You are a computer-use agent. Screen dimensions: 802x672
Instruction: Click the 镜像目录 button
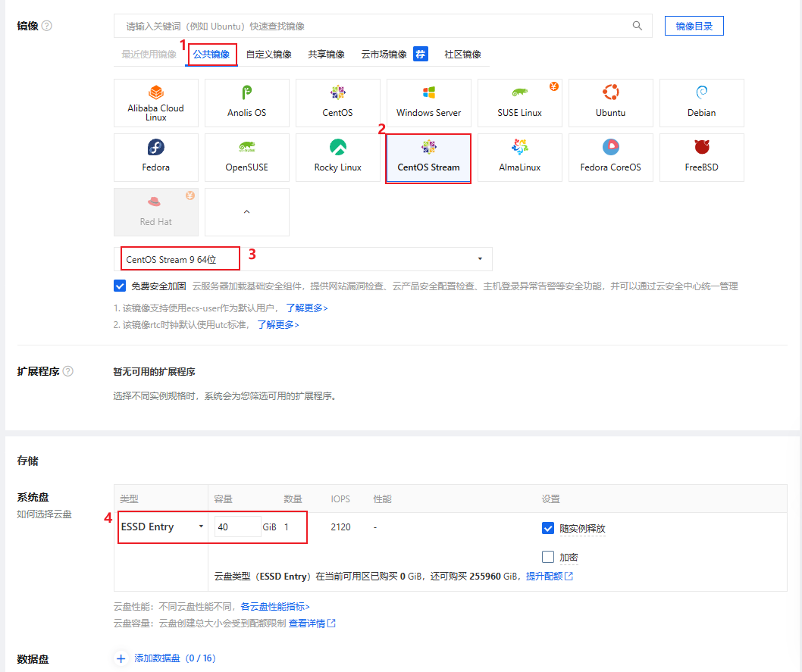pyautogui.click(x=694, y=26)
